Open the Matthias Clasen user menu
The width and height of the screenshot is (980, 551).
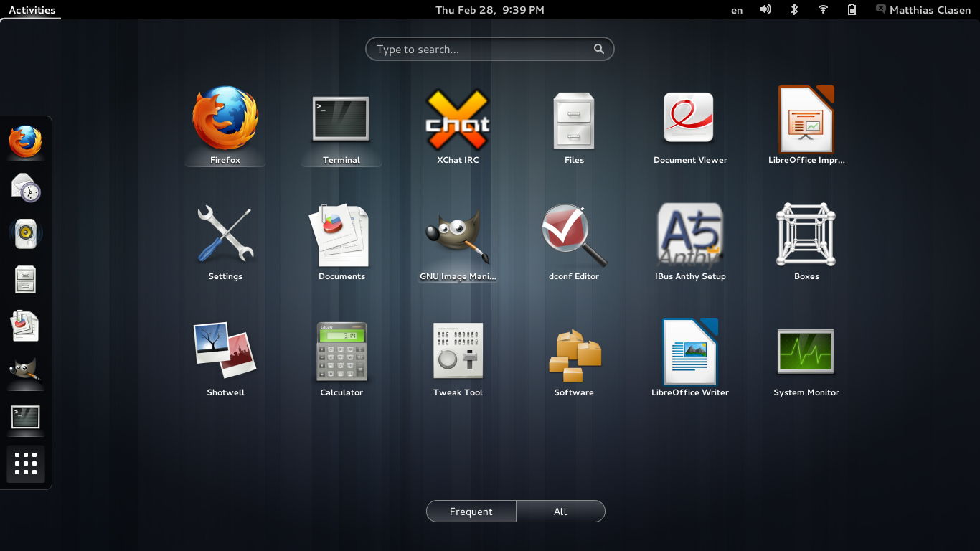click(922, 9)
